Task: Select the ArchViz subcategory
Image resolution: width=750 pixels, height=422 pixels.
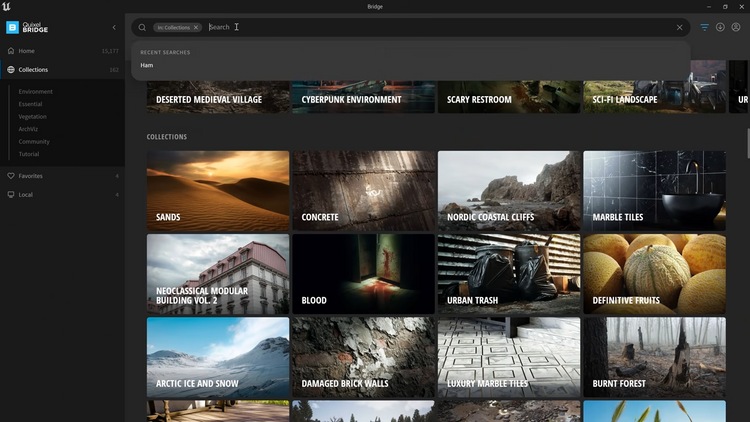Action: 28,129
